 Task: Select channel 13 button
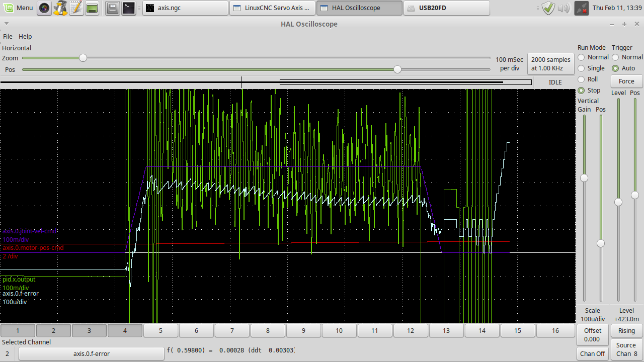tap(446, 330)
